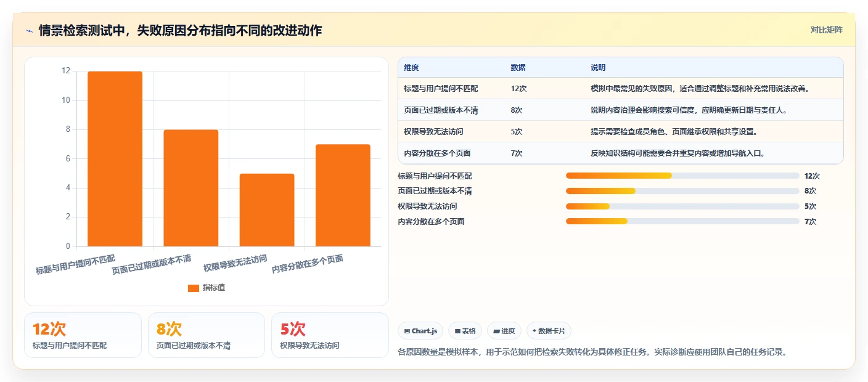868x382 pixels.
Task: Click x-axis label 标题与用户提问不匹配 under chart
Action: (x=76, y=264)
